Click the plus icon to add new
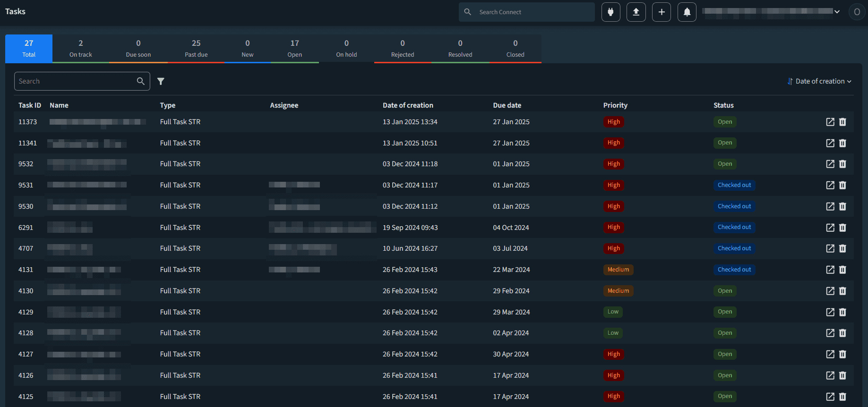 click(x=662, y=12)
